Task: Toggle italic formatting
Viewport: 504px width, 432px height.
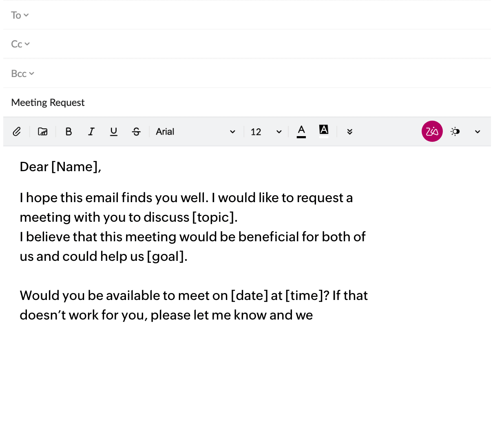Action: click(x=91, y=132)
